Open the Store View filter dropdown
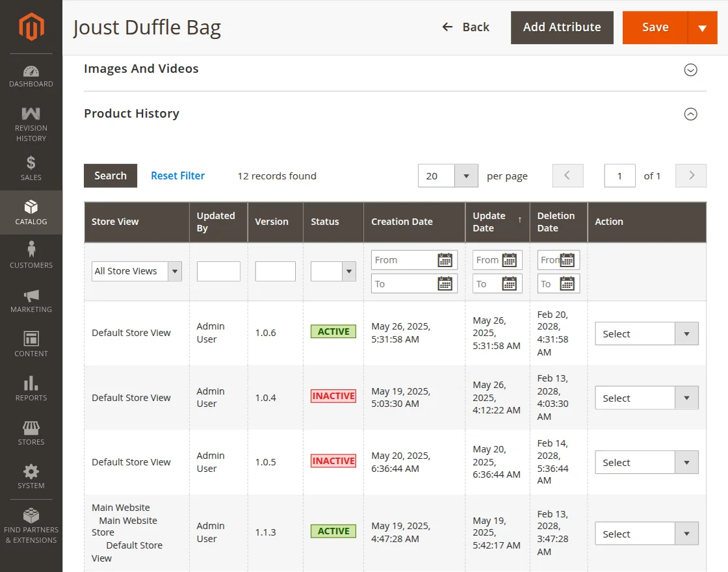The width and height of the screenshot is (728, 572). tap(136, 271)
